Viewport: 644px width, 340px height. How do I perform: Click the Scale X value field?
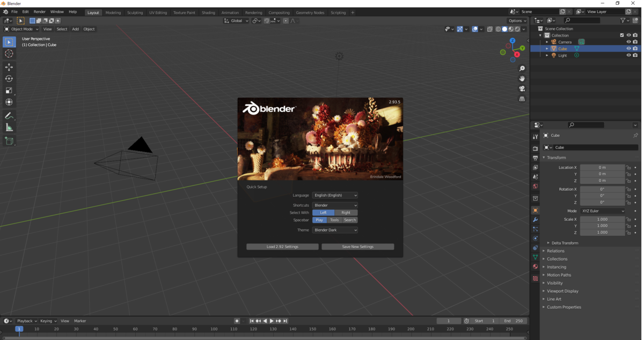603,219
